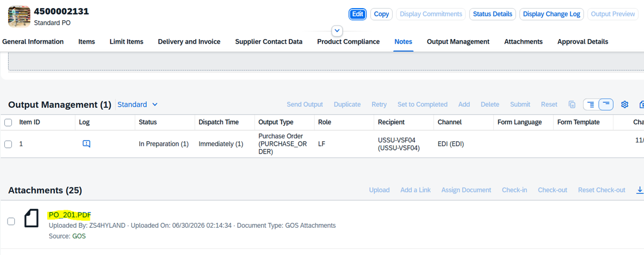Image resolution: width=644 pixels, height=255 pixels.
Task: Go to Items tab
Action: coord(86,41)
